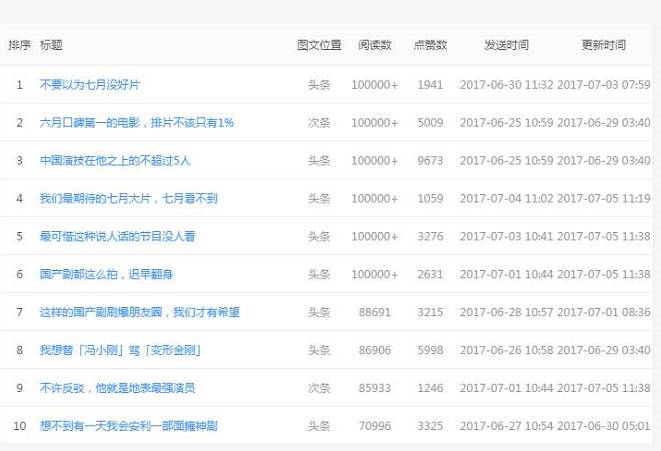
Task: Open article '这样的国产剧刷爆朋友圈，我们才有希望'
Action: pos(140,312)
